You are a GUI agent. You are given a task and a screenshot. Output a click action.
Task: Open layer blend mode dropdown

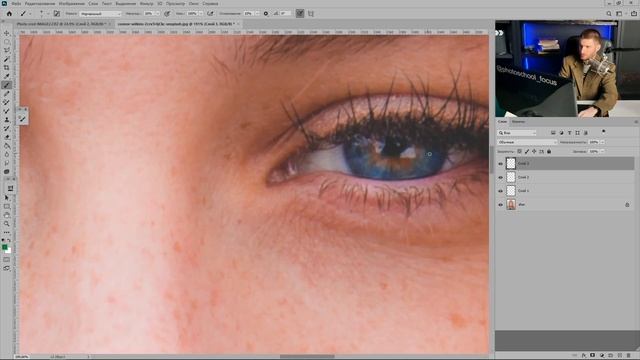pos(527,142)
